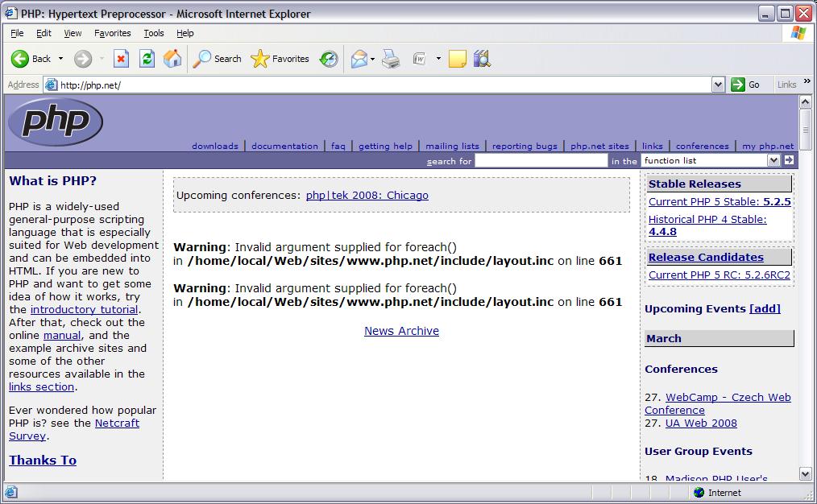Open Historical PHP 4 Stable link

707,225
